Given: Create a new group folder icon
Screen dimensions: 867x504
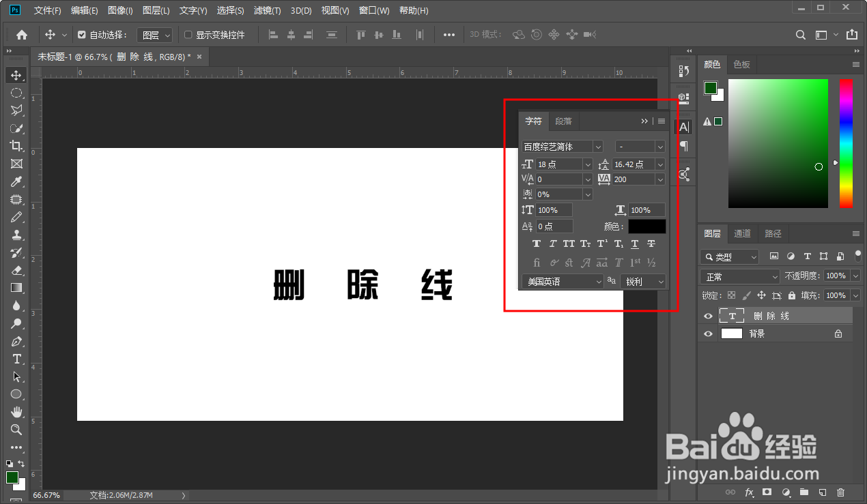Looking at the screenshot, I should click(804, 492).
